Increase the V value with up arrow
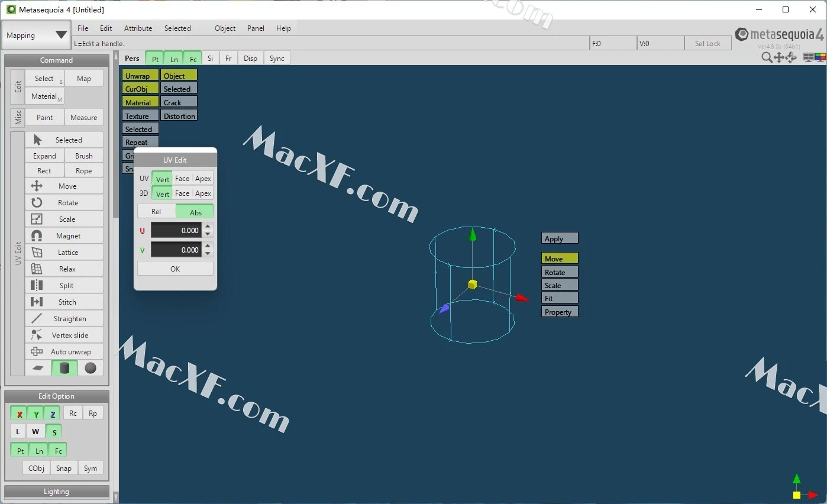The image size is (827, 504). (208, 245)
